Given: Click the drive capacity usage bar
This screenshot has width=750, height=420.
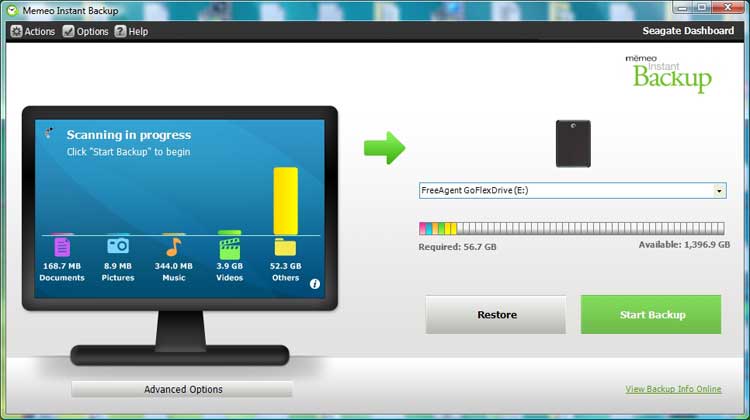Looking at the screenshot, I should pyautogui.click(x=572, y=229).
